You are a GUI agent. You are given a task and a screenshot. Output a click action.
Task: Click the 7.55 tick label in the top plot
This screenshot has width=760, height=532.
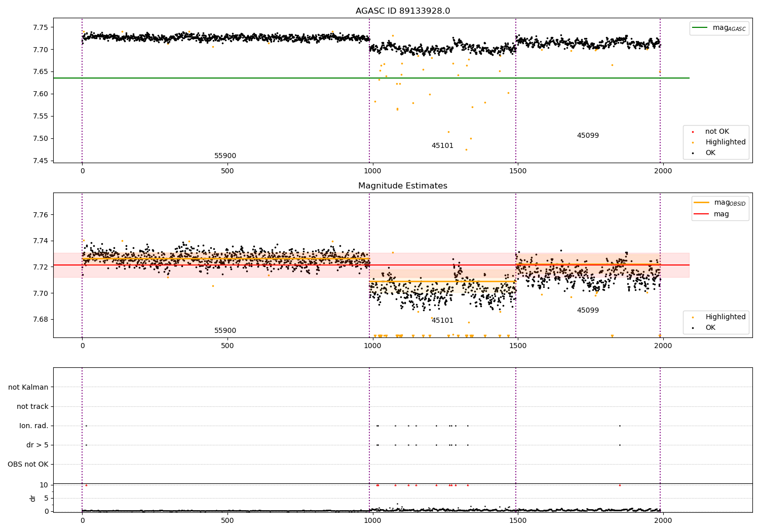pyautogui.click(x=40, y=117)
